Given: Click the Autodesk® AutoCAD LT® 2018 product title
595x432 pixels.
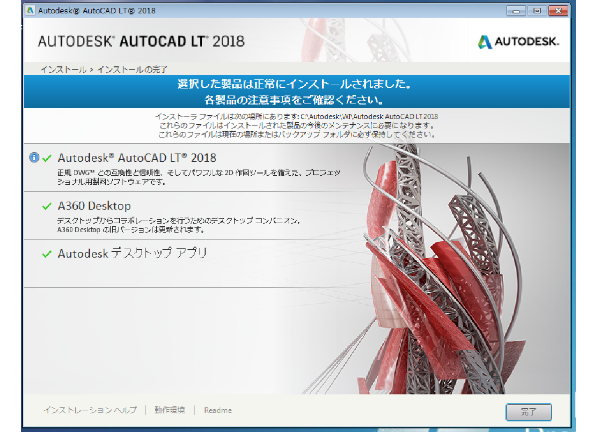Looking at the screenshot, I should 137,158.
